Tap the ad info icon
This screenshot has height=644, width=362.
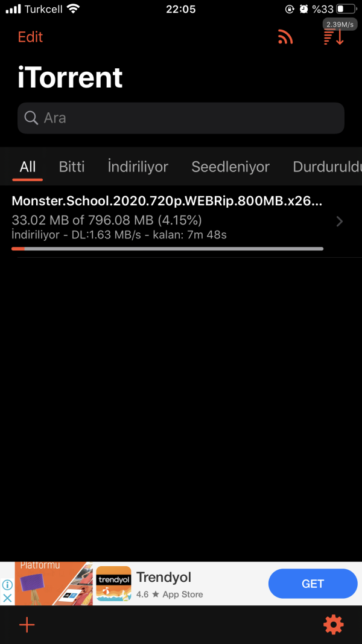coord(7,585)
